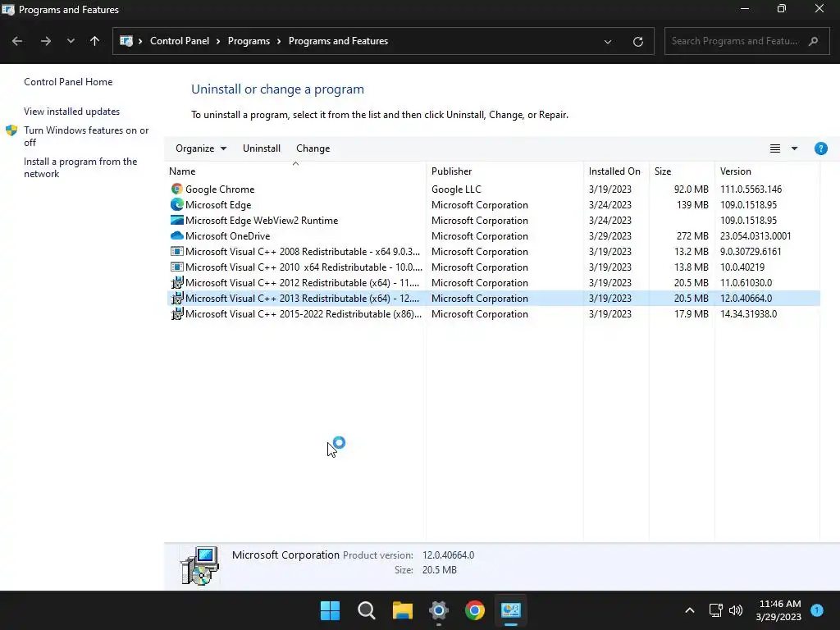Click the Visual C++ 2012 Redistributable icon
The height and width of the screenshot is (630, 840).
177,282
